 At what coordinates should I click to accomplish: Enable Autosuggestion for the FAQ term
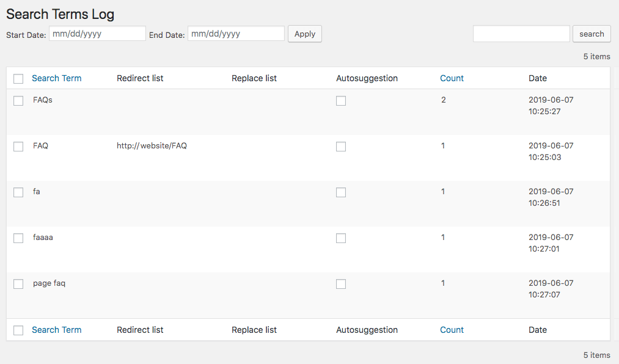[341, 147]
